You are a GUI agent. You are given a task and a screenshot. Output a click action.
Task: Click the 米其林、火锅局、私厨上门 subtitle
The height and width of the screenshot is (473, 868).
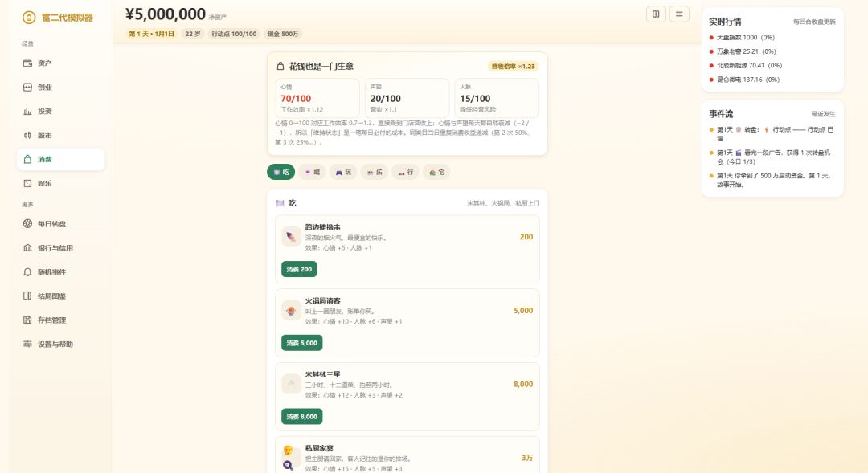tap(503, 203)
